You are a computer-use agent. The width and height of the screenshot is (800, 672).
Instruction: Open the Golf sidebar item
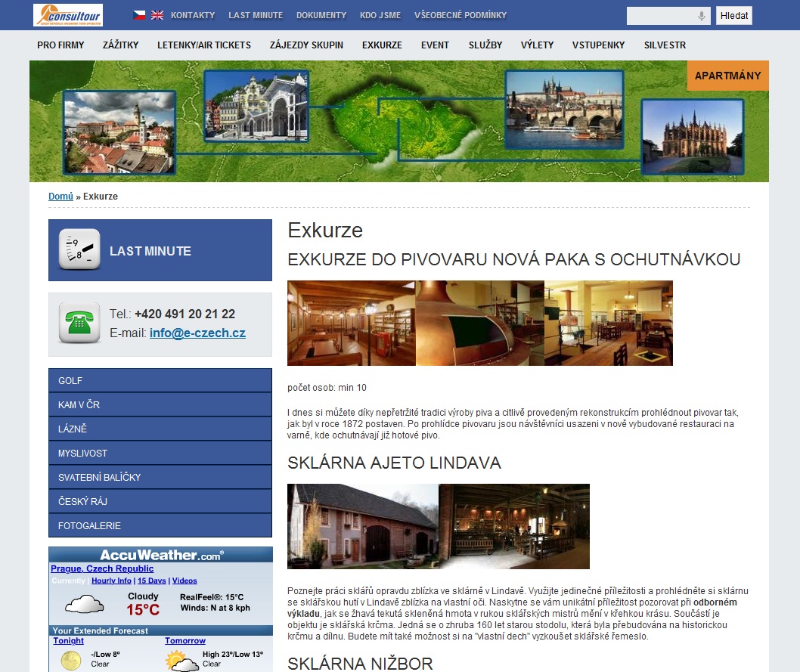[x=160, y=380]
